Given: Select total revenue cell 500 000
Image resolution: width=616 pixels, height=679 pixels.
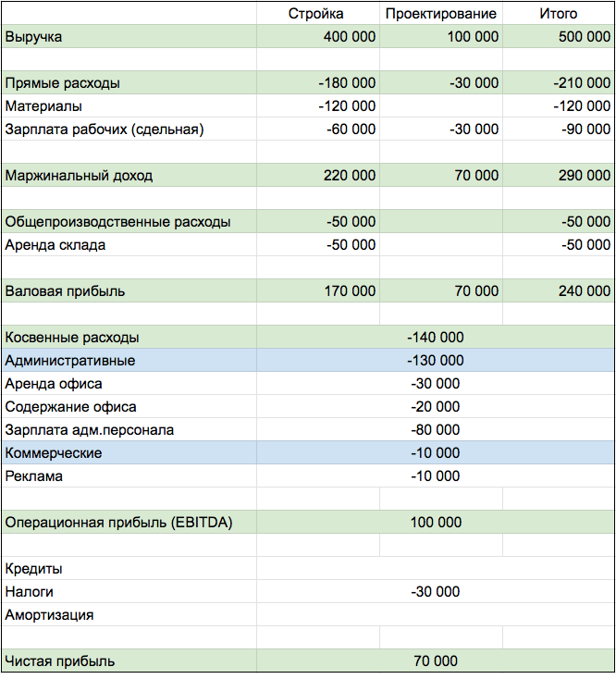Looking at the screenshot, I should coord(585,37).
